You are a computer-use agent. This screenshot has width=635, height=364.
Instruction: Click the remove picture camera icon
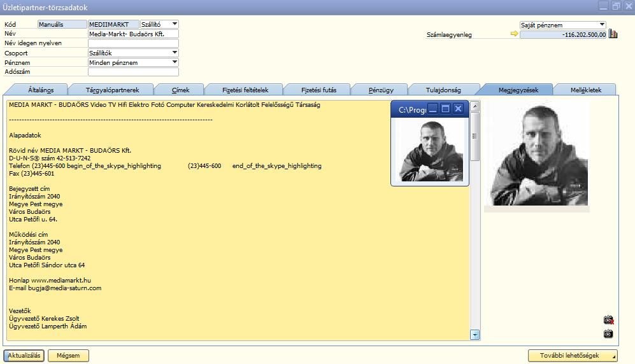pyautogui.click(x=608, y=320)
